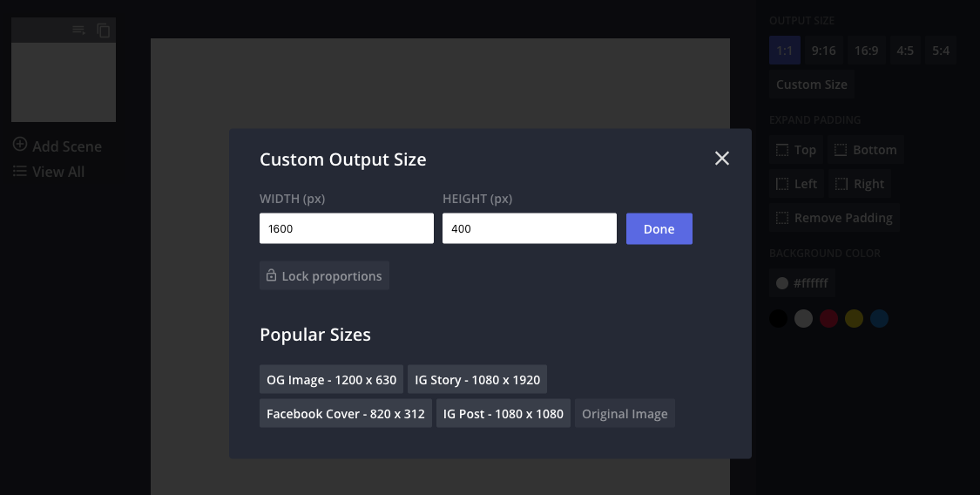Click the scene timing icon on thumbnail
The image size is (980, 495).
[78, 31]
